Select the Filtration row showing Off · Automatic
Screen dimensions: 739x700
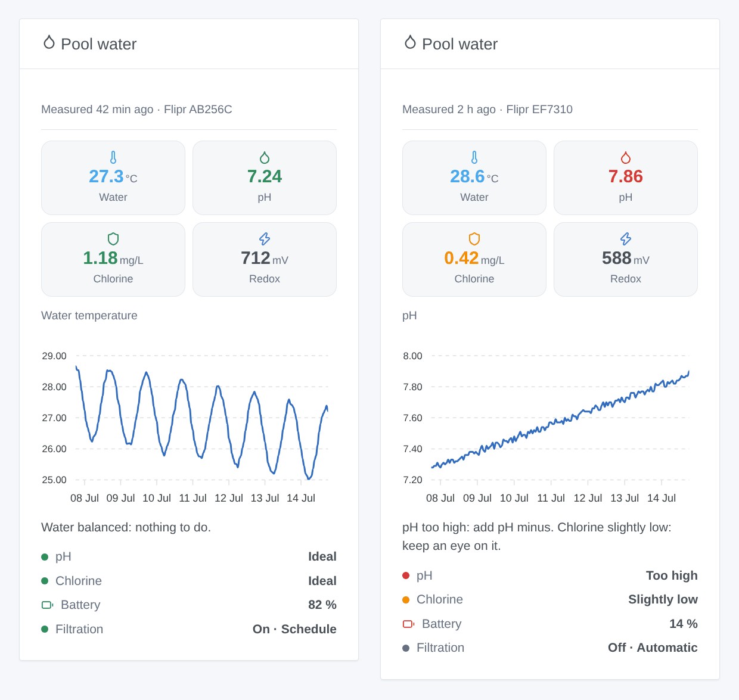(x=550, y=648)
